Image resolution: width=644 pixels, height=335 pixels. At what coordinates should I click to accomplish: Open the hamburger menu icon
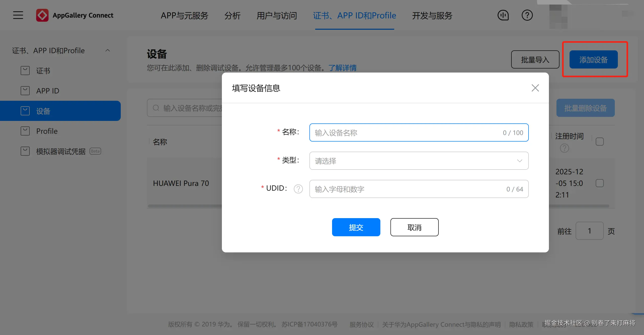click(18, 15)
